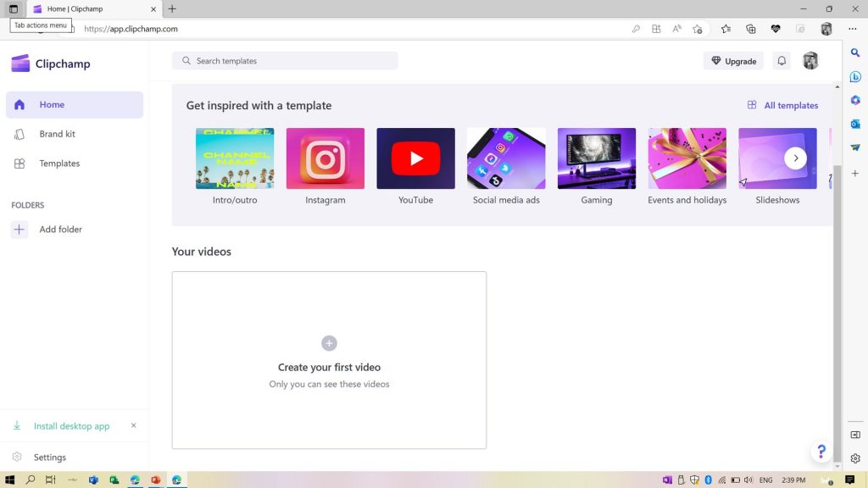
Task: Open the Intro/outro template category
Action: (235, 167)
